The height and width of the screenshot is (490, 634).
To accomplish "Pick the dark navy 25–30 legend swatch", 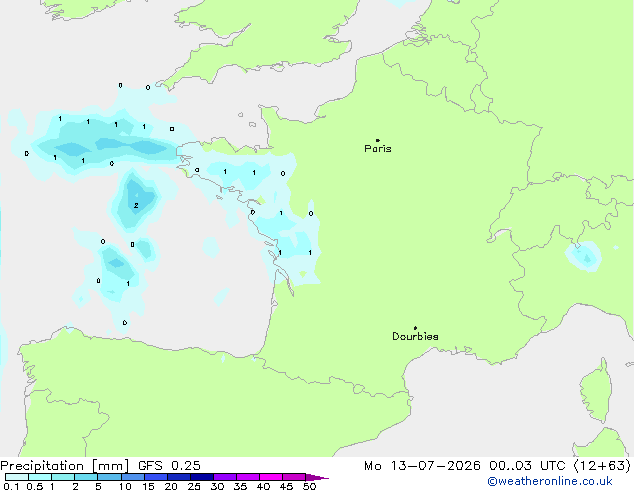I will click(x=202, y=477).
